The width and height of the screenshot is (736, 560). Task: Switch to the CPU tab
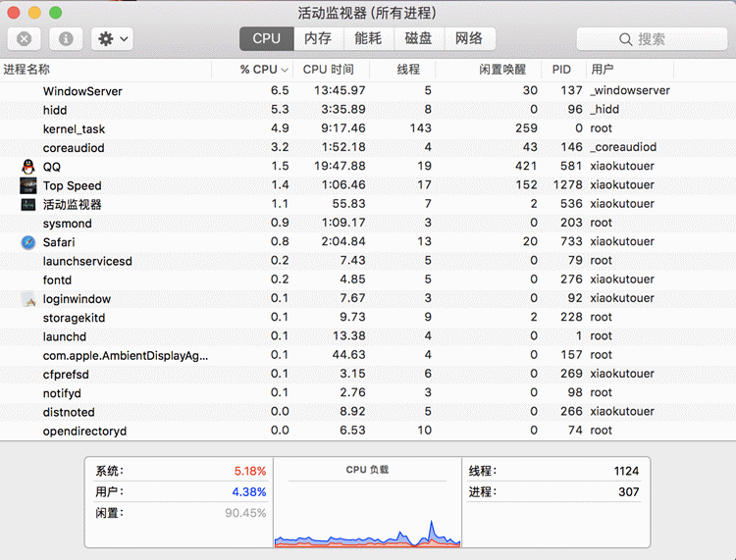(x=267, y=38)
